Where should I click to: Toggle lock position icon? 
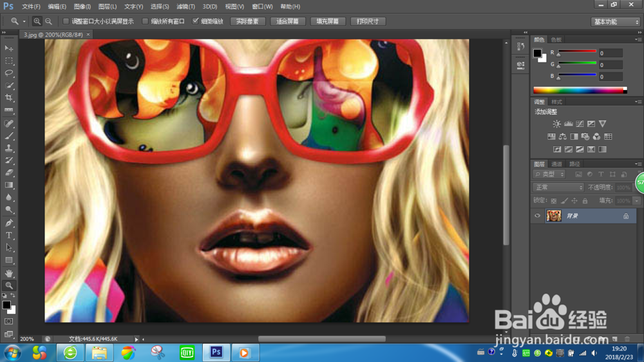[574, 201]
